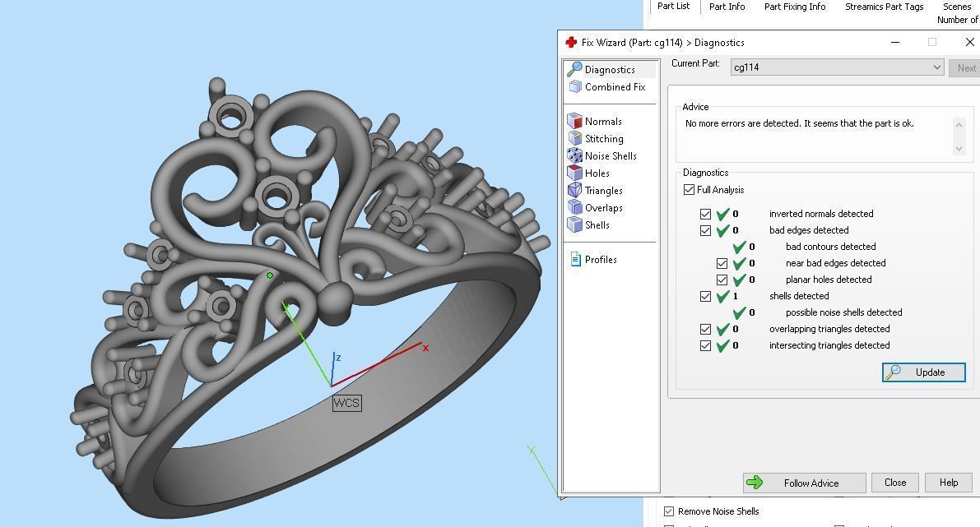This screenshot has width=980, height=527.
Task: Click green check beside near bad edges
Action: [740, 263]
